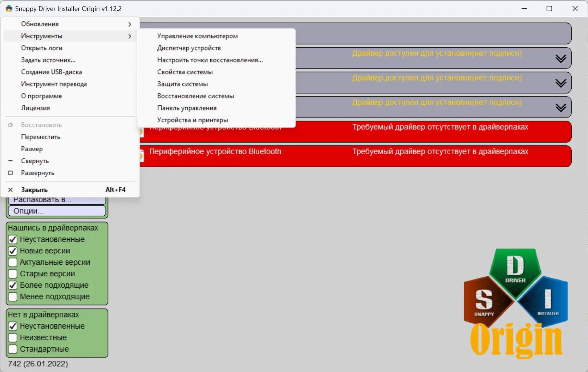Image resolution: width=588 pixels, height=372 pixels.
Task: Select Открыть логи from the menu
Action: (x=42, y=48)
